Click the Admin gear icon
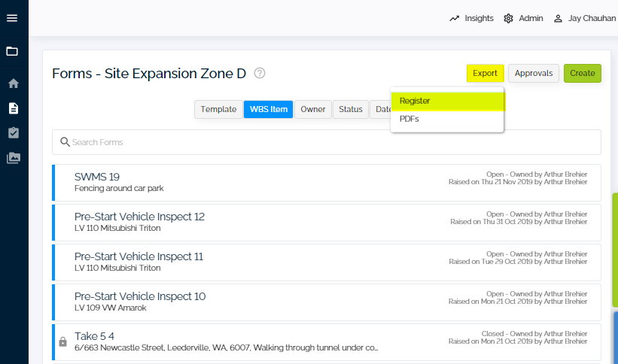 (508, 19)
